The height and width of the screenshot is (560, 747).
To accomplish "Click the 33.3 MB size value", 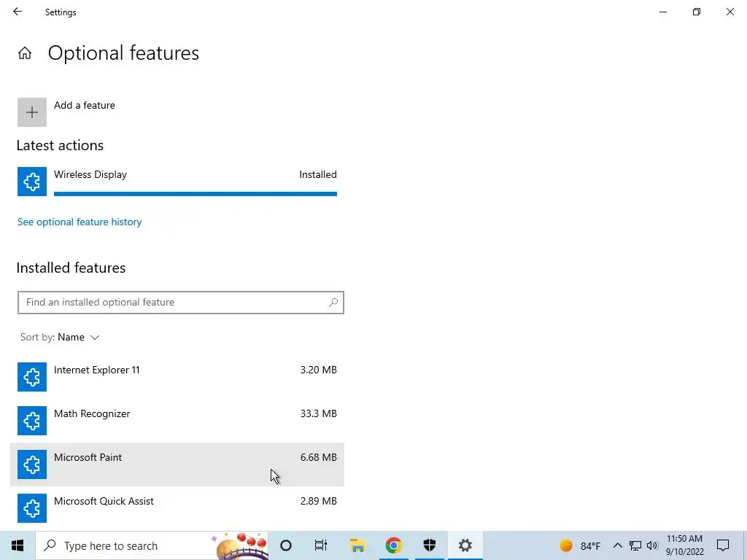I will click(x=318, y=414).
